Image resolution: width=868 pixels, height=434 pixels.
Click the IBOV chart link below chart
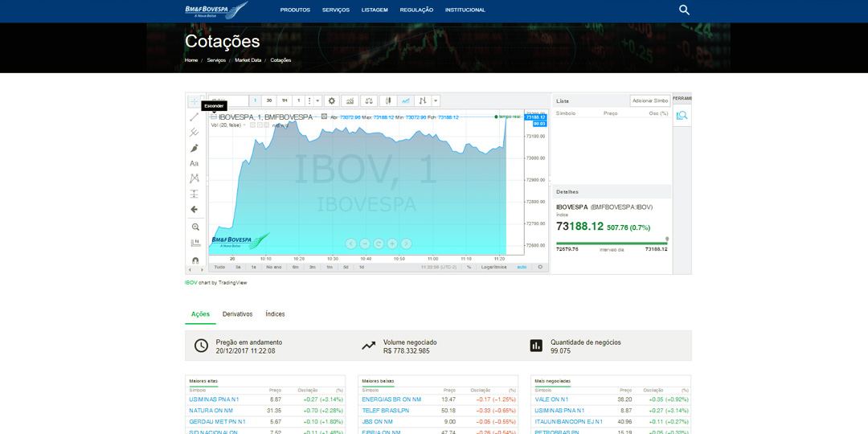tap(191, 282)
